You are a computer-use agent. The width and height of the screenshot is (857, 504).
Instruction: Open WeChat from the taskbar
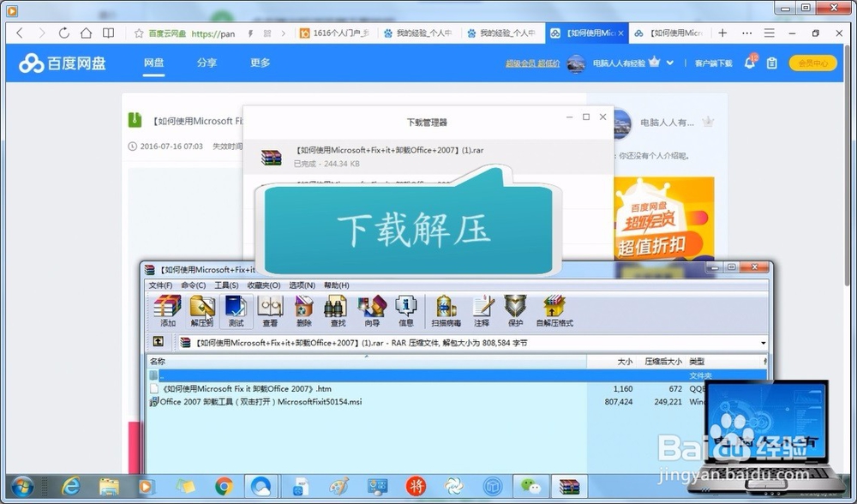click(530, 486)
